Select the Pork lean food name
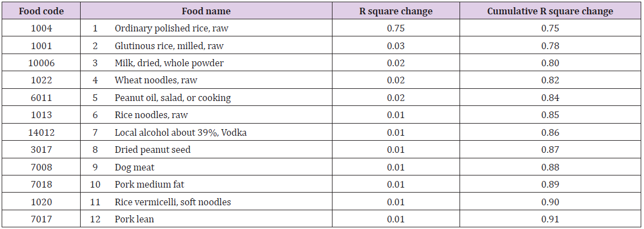Viewport: 644px width, 229px height. [134, 220]
